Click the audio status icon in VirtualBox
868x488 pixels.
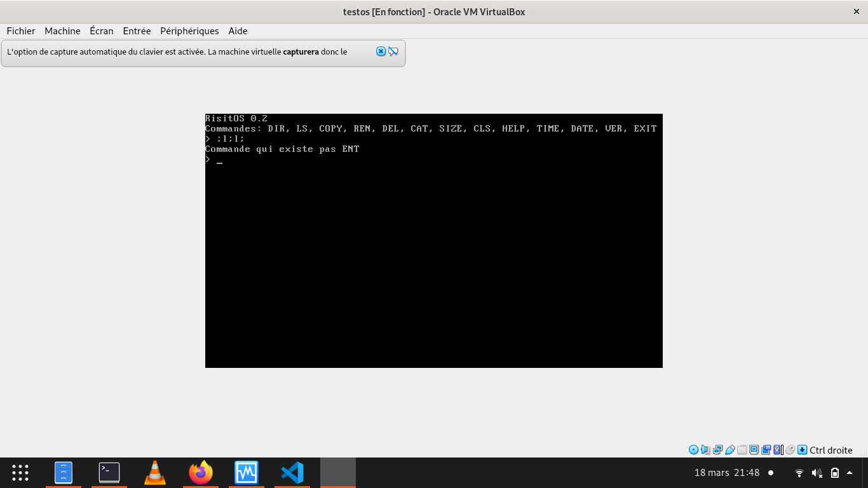pyautogui.click(x=705, y=450)
